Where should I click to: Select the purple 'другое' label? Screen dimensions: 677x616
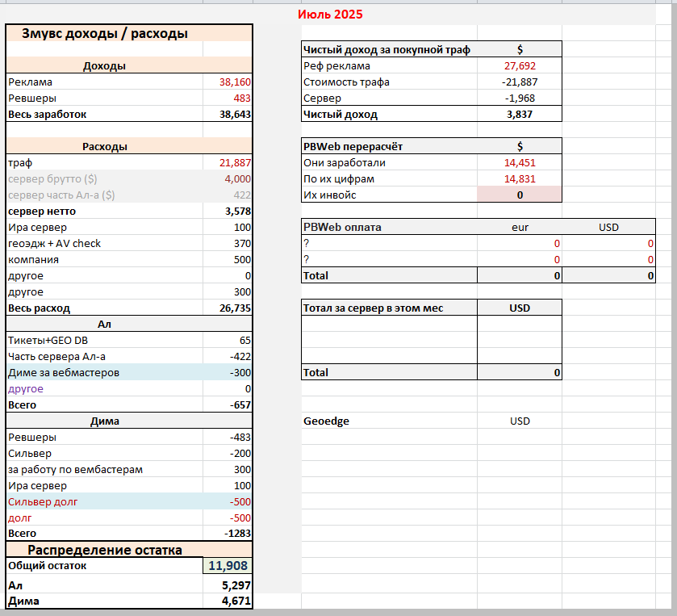coord(26,389)
